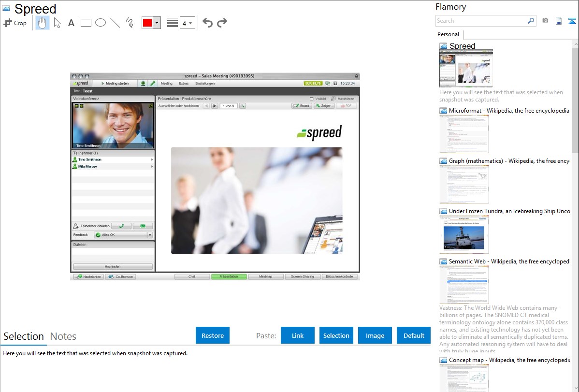579x392 pixels.
Task: Click the Restore button
Action: click(x=213, y=335)
